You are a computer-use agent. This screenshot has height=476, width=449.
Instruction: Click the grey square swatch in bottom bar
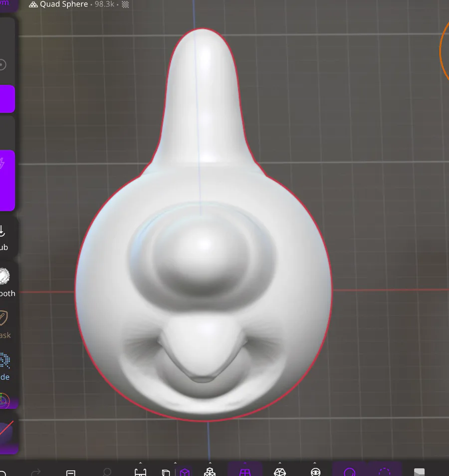pos(419,473)
